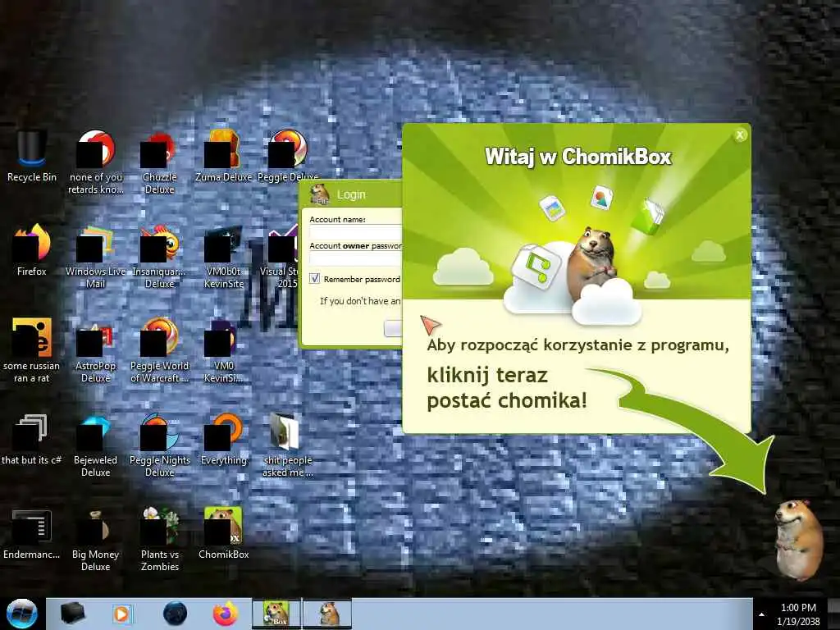Click 'Aby rozpocząć korzystanie z programu,' text
Image resolution: width=840 pixels, height=630 pixels.
(577, 345)
